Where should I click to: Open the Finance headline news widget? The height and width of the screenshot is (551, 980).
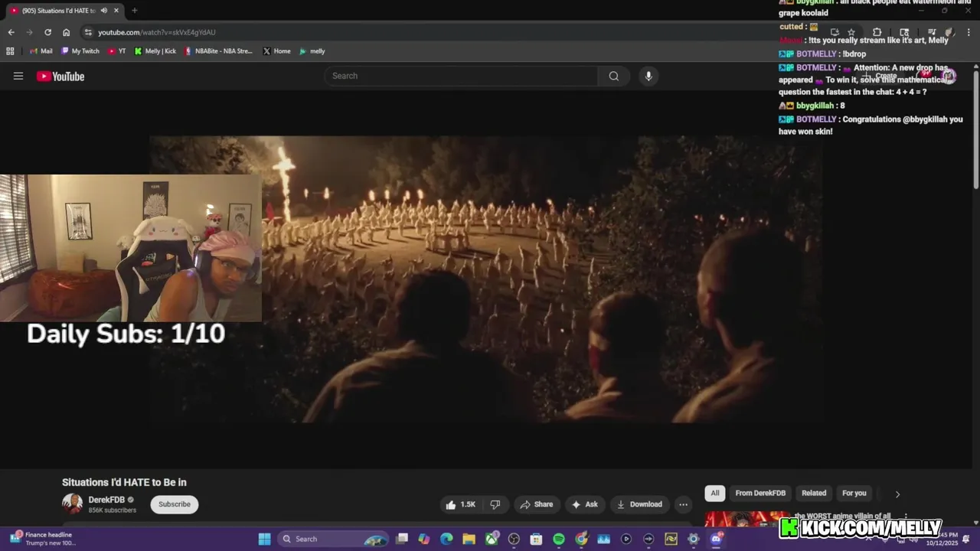point(44,539)
